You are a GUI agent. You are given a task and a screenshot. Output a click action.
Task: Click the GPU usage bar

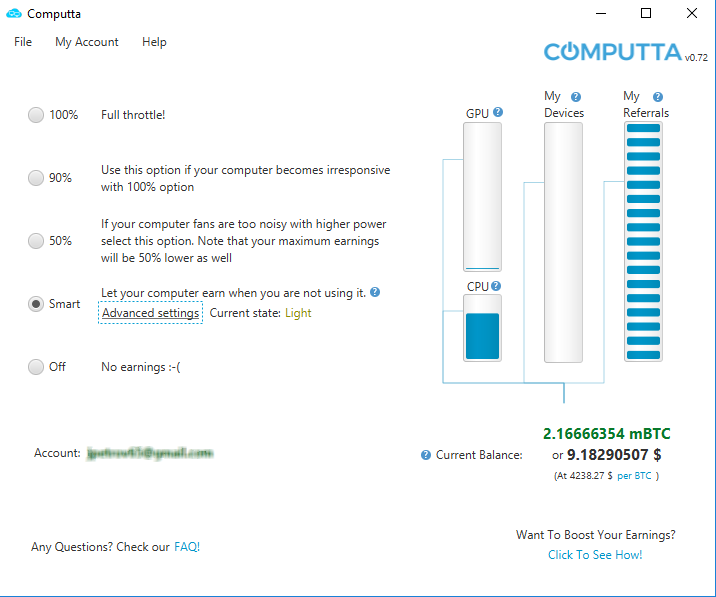(482, 197)
